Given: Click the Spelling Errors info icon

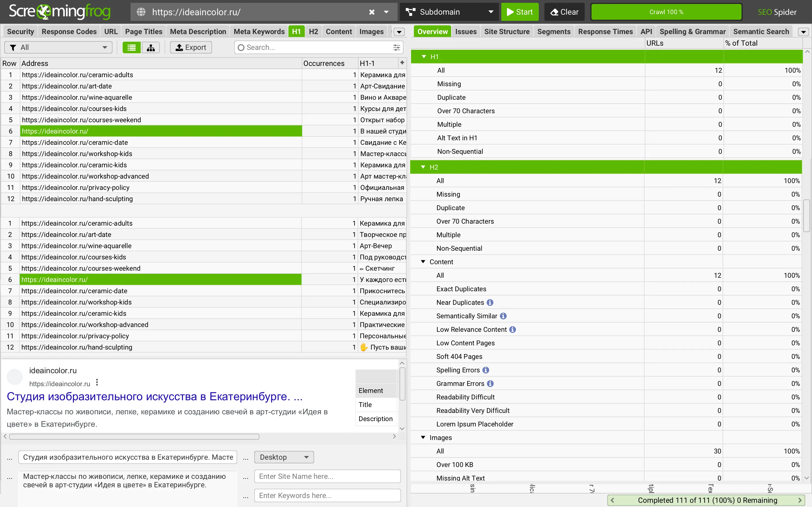Looking at the screenshot, I should [486, 370].
